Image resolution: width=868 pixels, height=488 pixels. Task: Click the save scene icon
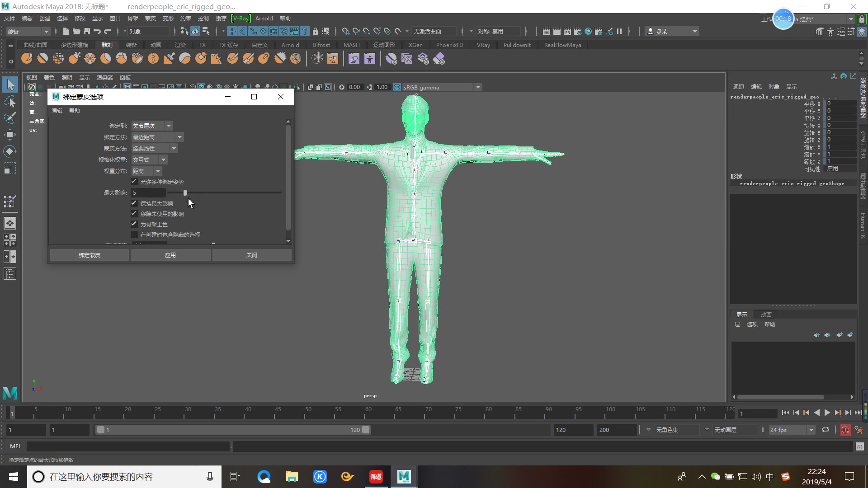click(x=86, y=31)
